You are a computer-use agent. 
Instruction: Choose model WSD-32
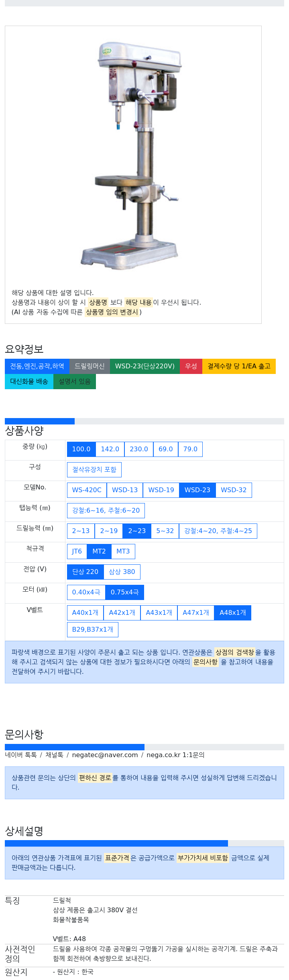coord(234,490)
